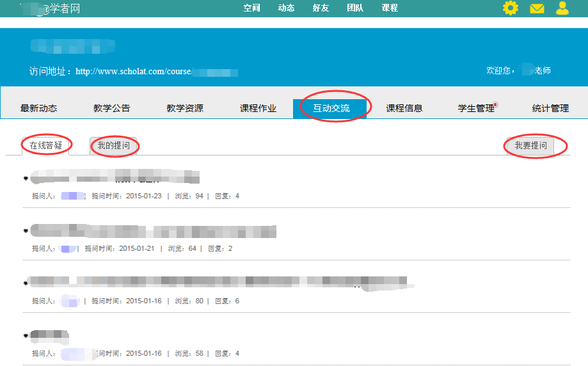Open the messages envelope icon
Screen dimensions: 588x366
click(x=537, y=8)
